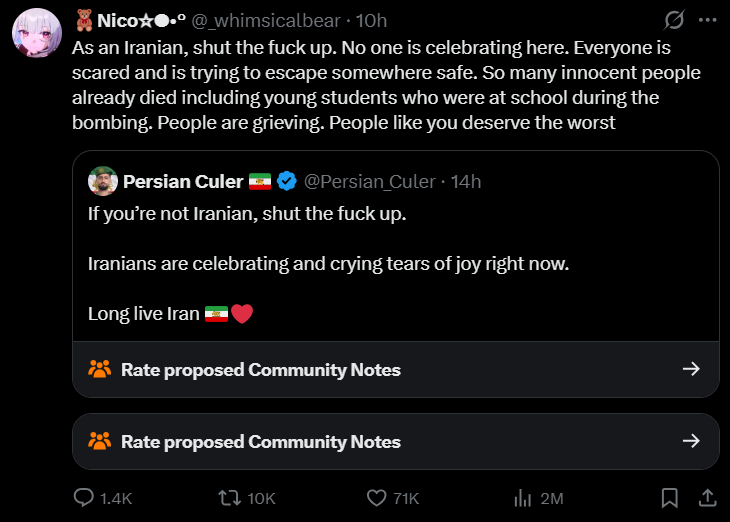Expand arrow on lower Community Notes bar
The image size is (730, 522).
pyautogui.click(x=690, y=441)
